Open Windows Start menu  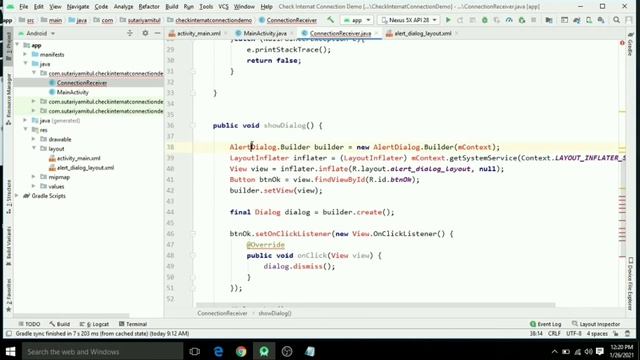coord(11,351)
